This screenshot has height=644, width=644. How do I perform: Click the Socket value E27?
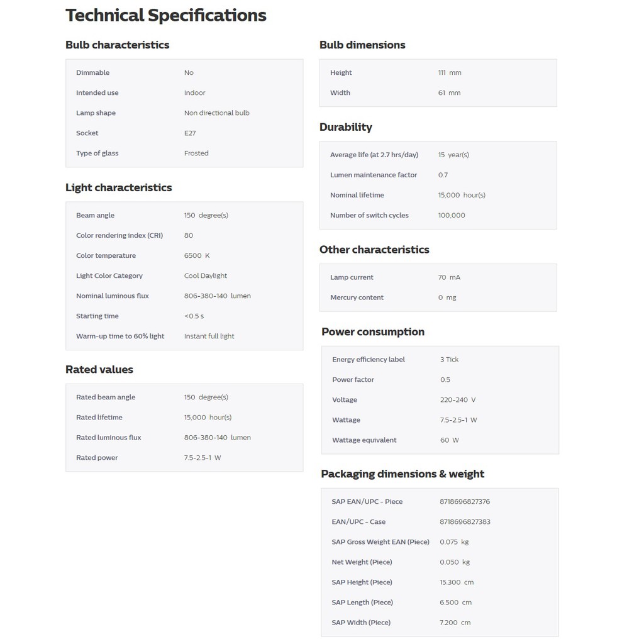(x=190, y=133)
